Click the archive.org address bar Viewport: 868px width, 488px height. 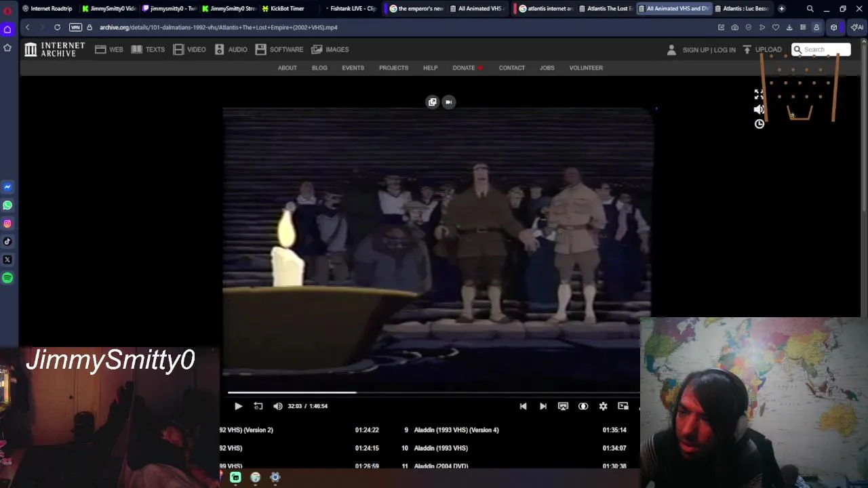pos(218,27)
